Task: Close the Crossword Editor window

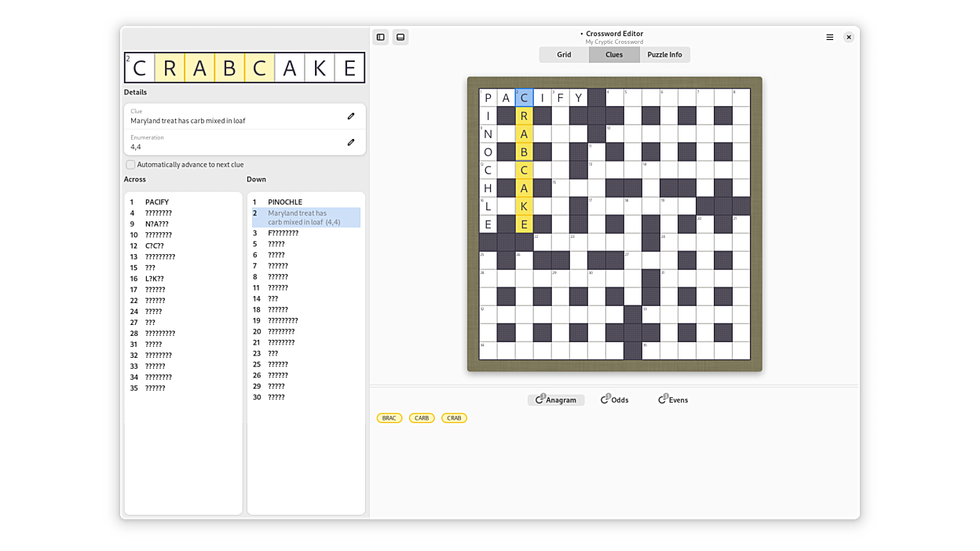Action: tap(849, 37)
